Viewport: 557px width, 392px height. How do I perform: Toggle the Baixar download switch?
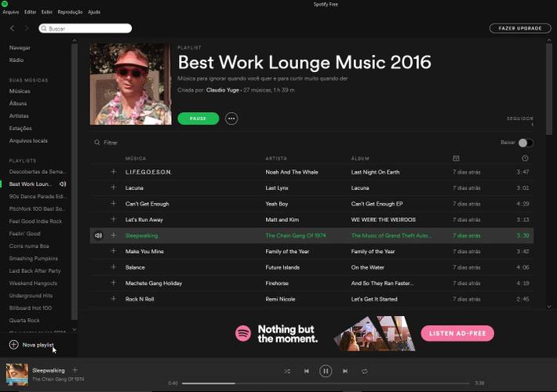point(526,143)
